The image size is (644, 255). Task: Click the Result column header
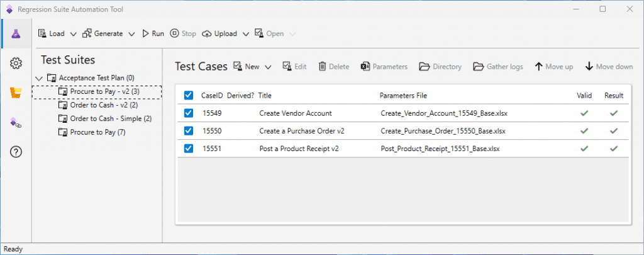pyautogui.click(x=614, y=96)
